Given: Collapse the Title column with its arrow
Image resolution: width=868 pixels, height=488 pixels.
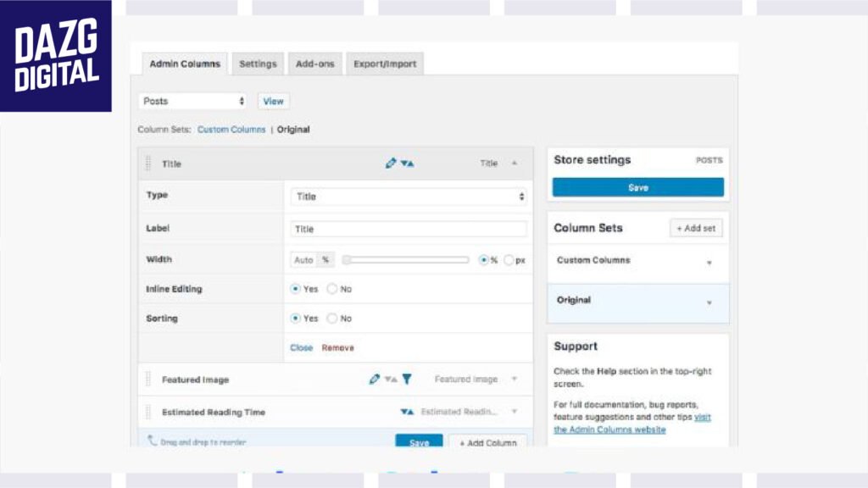Looking at the screenshot, I should [515, 164].
